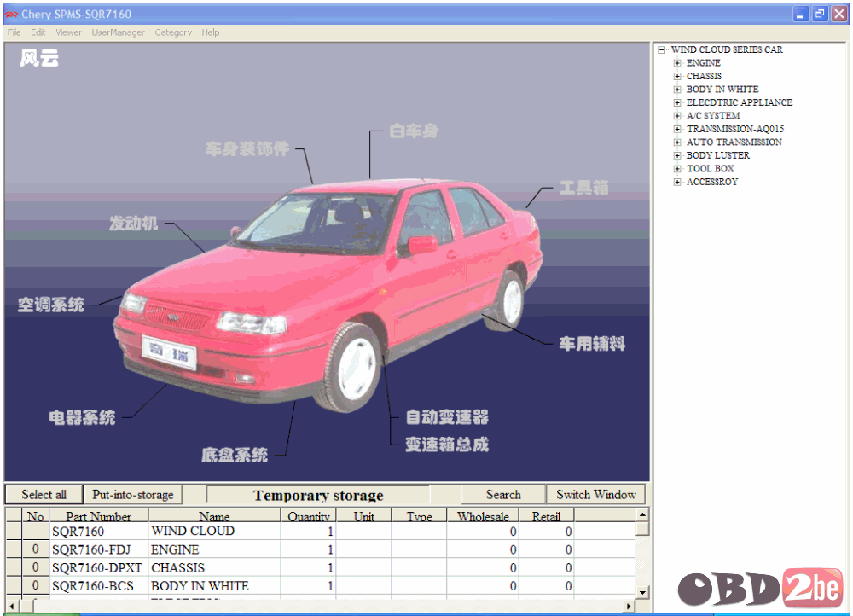853x616 pixels.
Task: Open the Viewer menu
Action: (x=68, y=32)
